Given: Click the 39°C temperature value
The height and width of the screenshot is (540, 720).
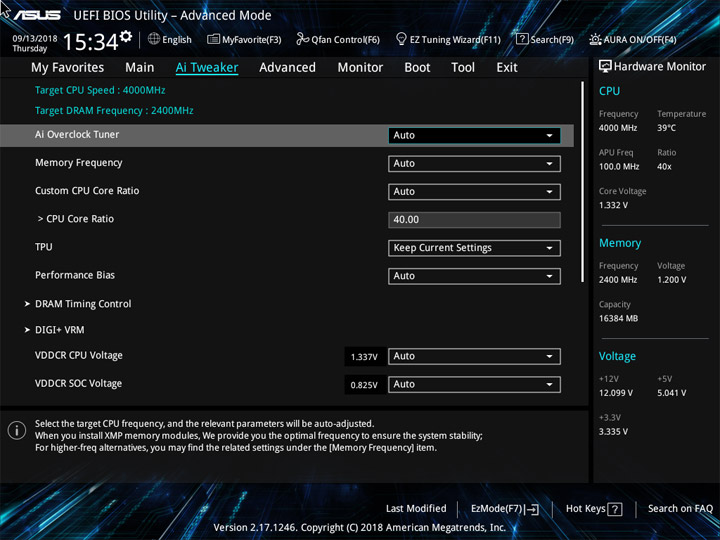Looking at the screenshot, I should pyautogui.click(x=666, y=128).
